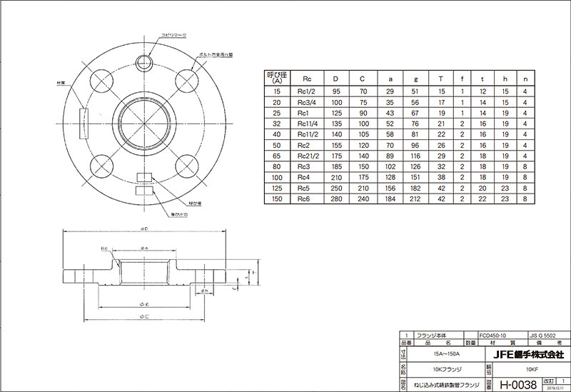Image resolution: width=571 pixels, height=392 pixels.
Task: Click the 呼び径(A) table header
Action: click(275, 78)
